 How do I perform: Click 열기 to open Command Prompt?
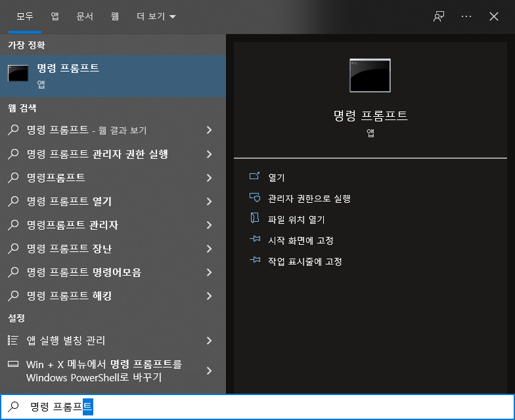coord(276,177)
